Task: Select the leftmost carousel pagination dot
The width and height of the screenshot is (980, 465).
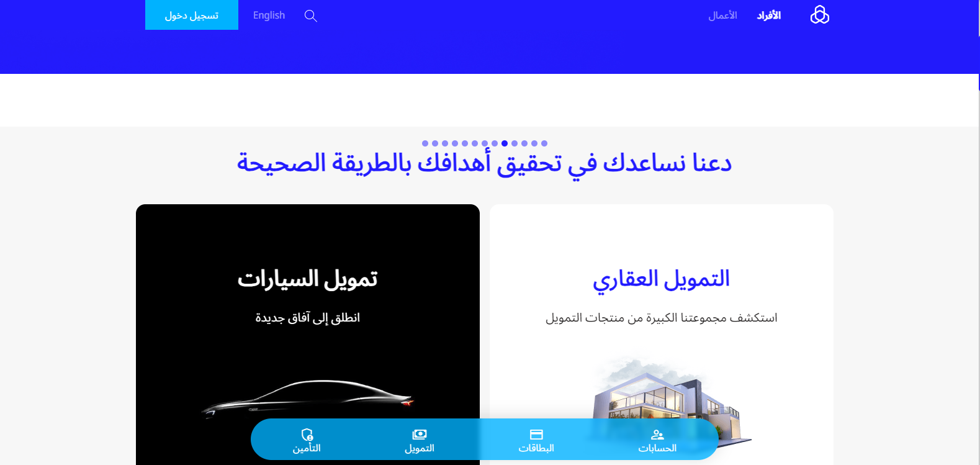Action: (425, 143)
